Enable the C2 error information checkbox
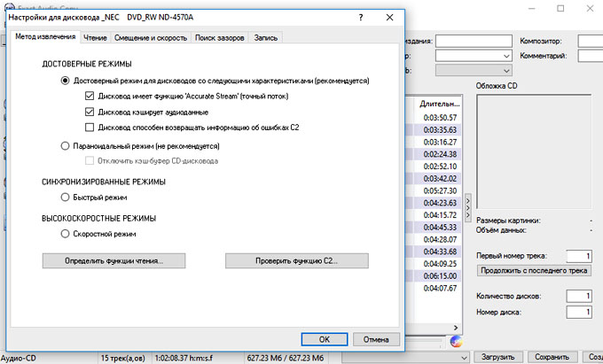This screenshot has height=364, width=603. click(89, 128)
